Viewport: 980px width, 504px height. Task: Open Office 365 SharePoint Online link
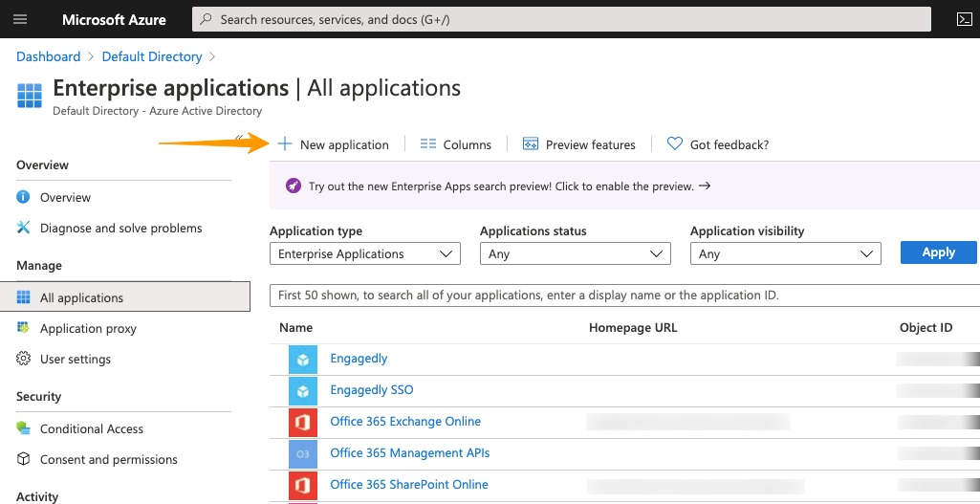(409, 484)
